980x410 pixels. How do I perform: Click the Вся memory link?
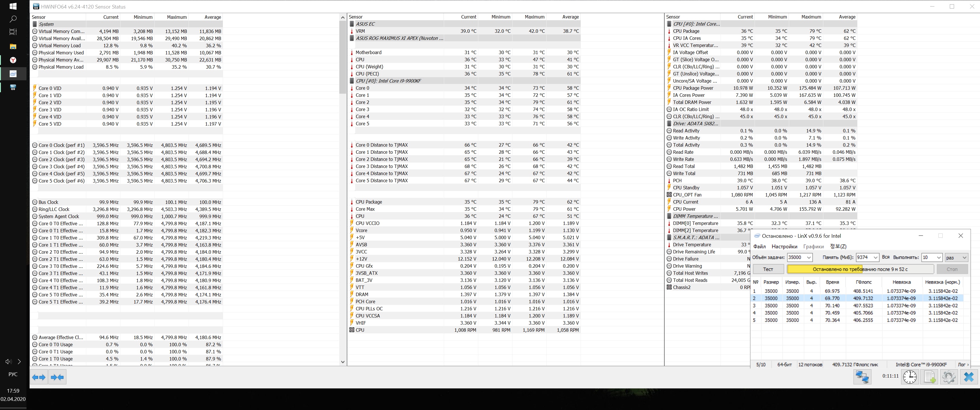pyautogui.click(x=886, y=257)
